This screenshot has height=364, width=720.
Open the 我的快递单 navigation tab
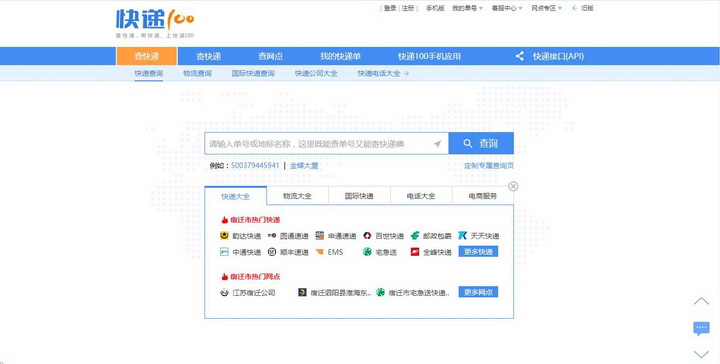tap(340, 56)
